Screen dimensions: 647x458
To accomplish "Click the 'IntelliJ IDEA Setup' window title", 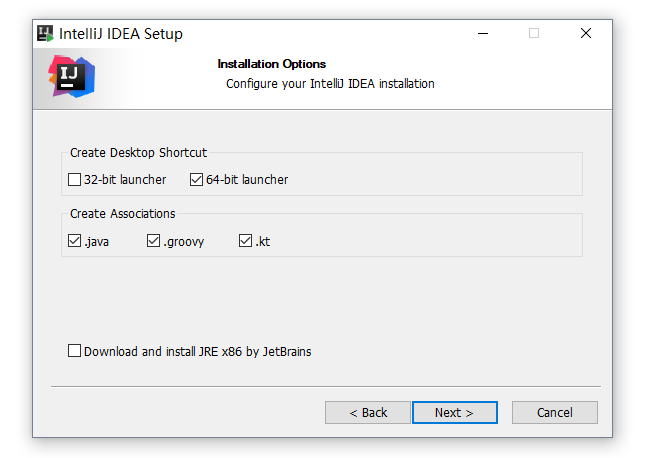I will [121, 33].
